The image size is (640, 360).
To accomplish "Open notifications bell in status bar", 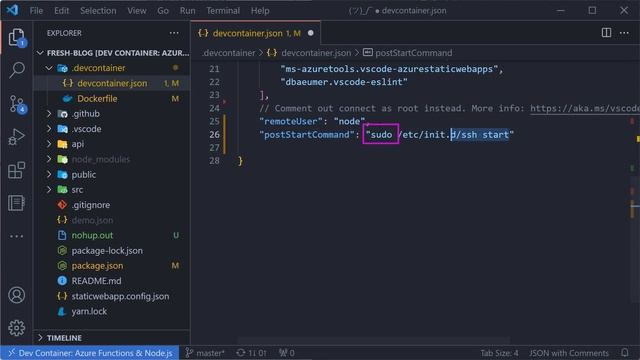I will [x=624, y=353].
